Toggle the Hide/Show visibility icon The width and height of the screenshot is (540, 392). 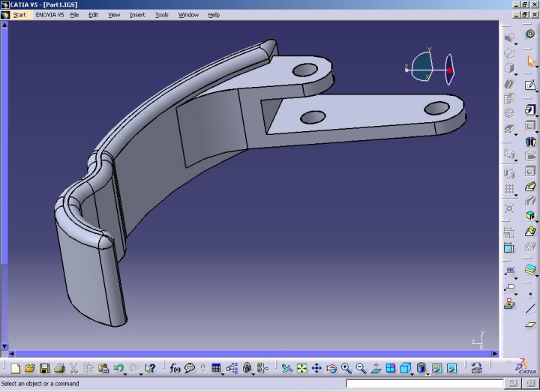[x=436, y=368]
